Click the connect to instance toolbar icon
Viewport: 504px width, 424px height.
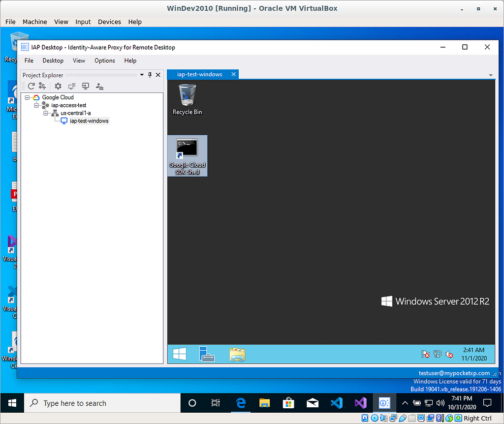coord(85,86)
